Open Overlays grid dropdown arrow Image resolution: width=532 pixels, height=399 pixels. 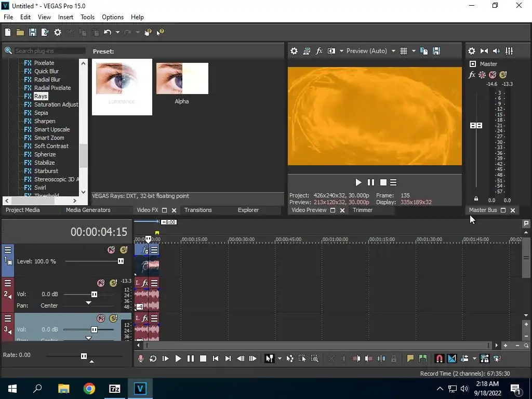click(414, 51)
